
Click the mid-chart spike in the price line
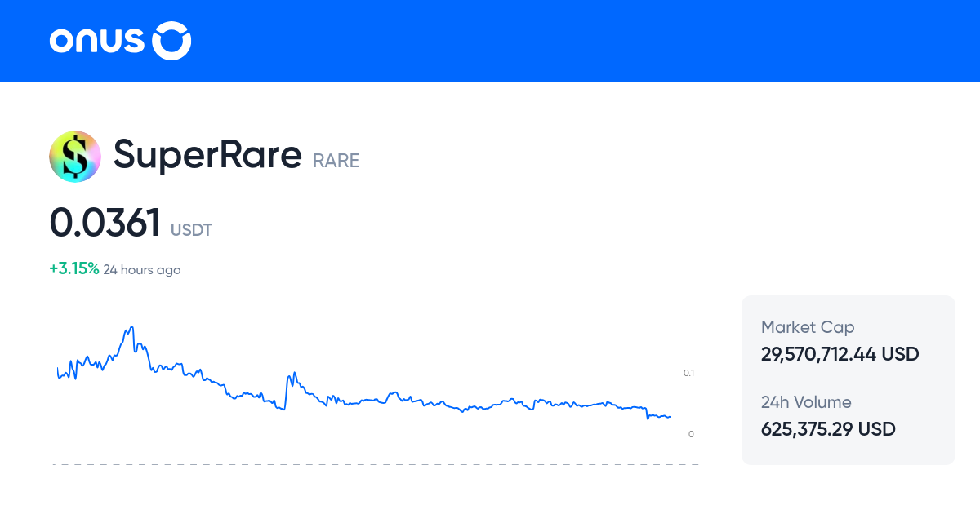[292, 374]
